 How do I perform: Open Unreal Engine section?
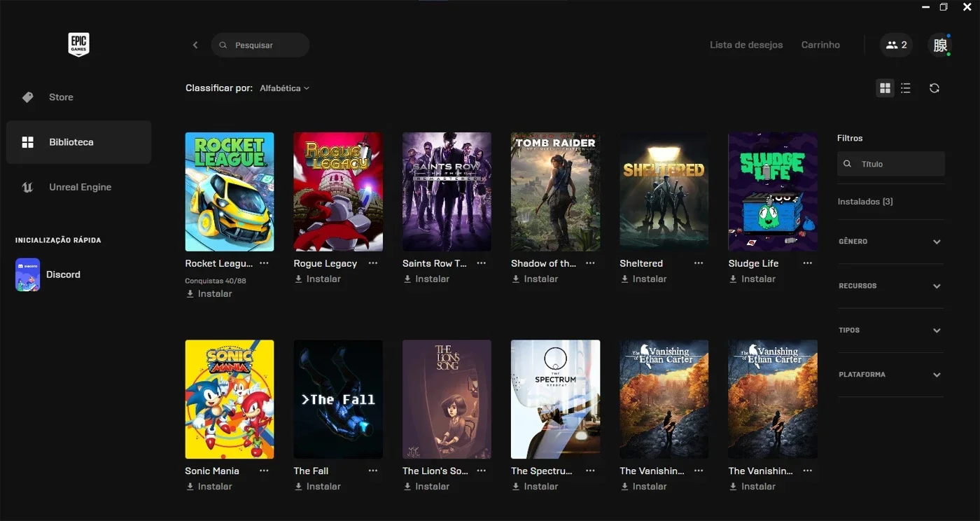point(78,187)
